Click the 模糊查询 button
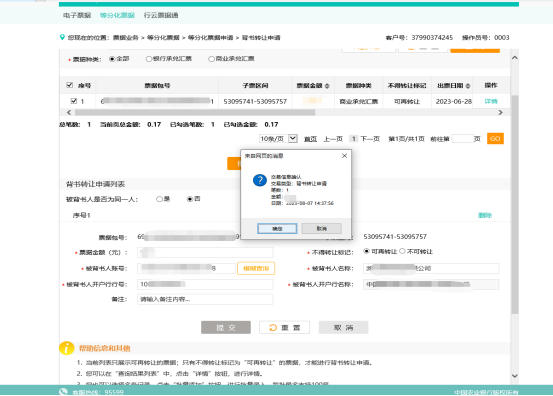The width and height of the screenshot is (553, 396). pyautogui.click(x=256, y=268)
